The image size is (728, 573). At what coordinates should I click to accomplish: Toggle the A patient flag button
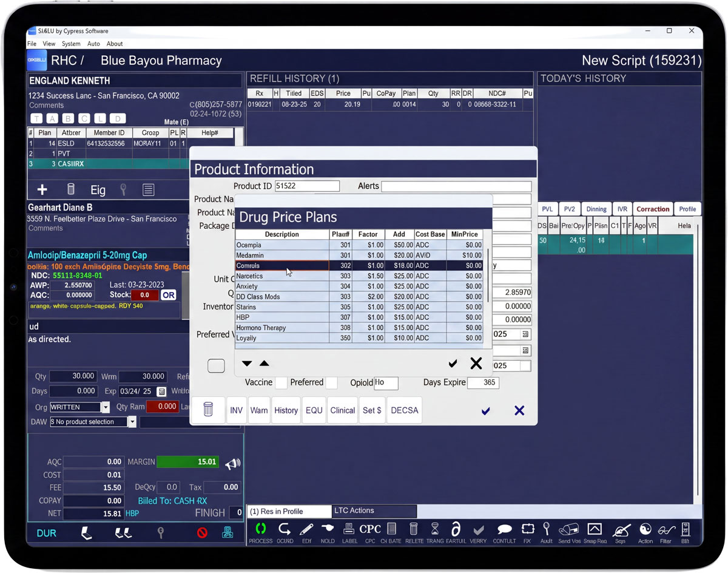pos(53,118)
